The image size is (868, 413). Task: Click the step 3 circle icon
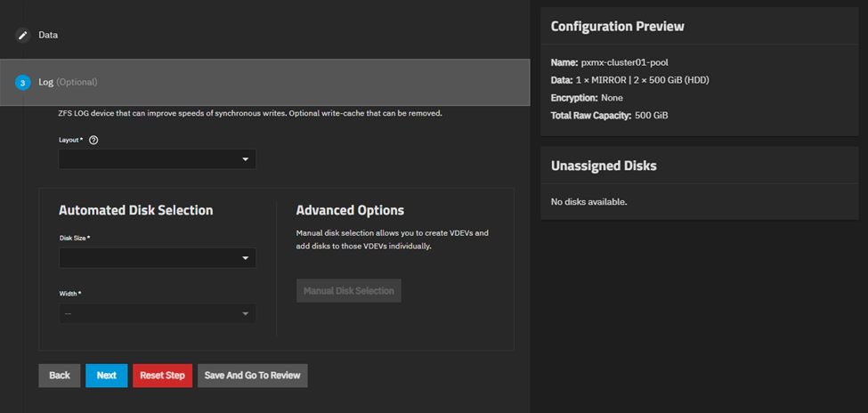(x=23, y=83)
